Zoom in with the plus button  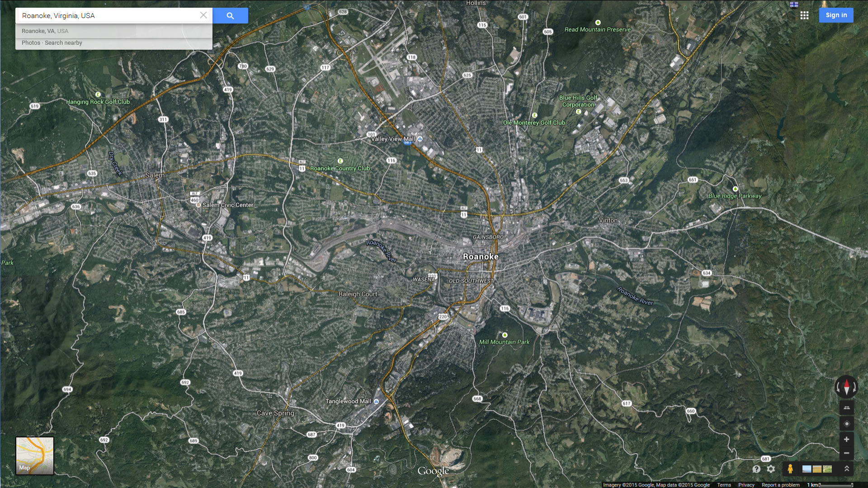click(846, 439)
